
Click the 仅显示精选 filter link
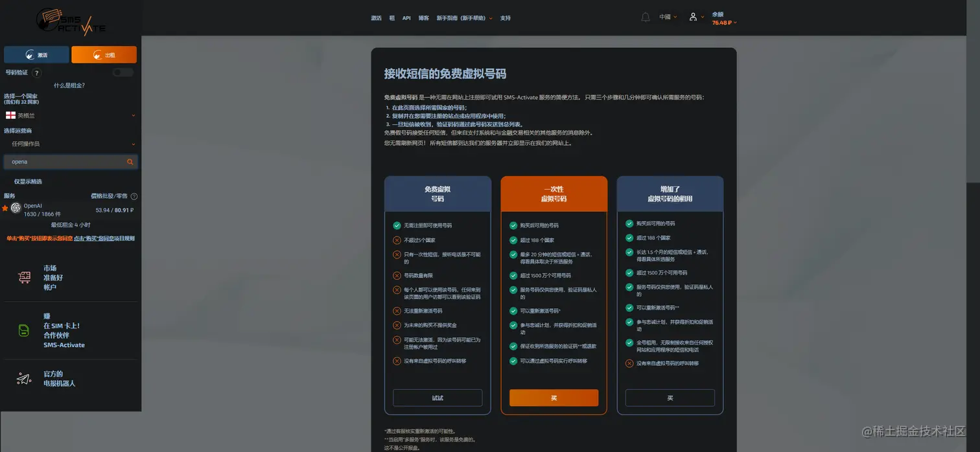(x=28, y=182)
